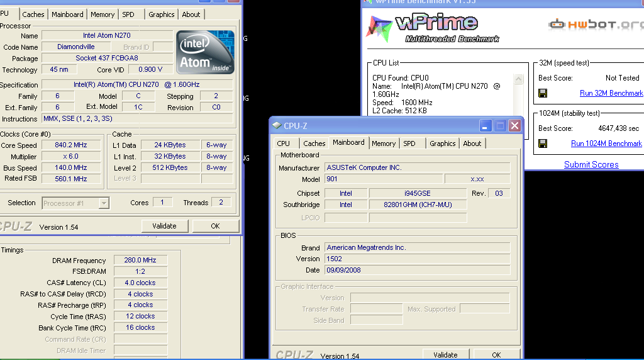Viewport: 644px width, 360px height.
Task: Minimize the front CPU-Z window
Action: coord(485,126)
